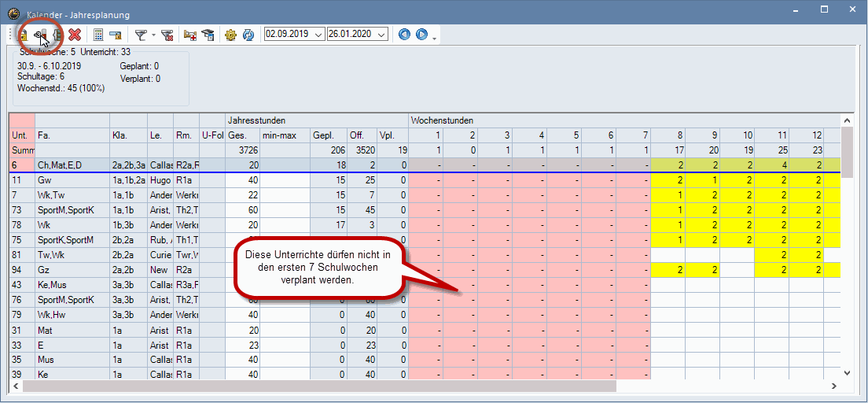868x403 pixels.
Task: Open settings via the gear icon
Action: pyautogui.click(x=230, y=35)
